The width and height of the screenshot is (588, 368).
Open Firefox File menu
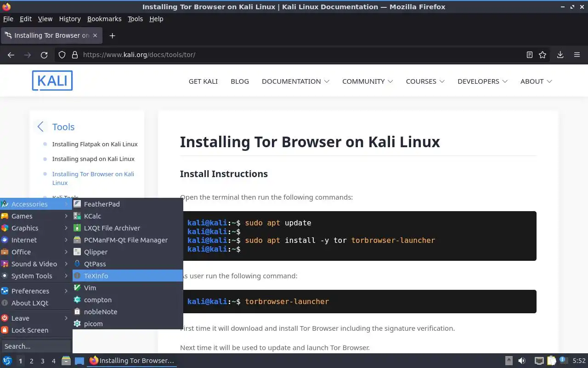pos(8,19)
